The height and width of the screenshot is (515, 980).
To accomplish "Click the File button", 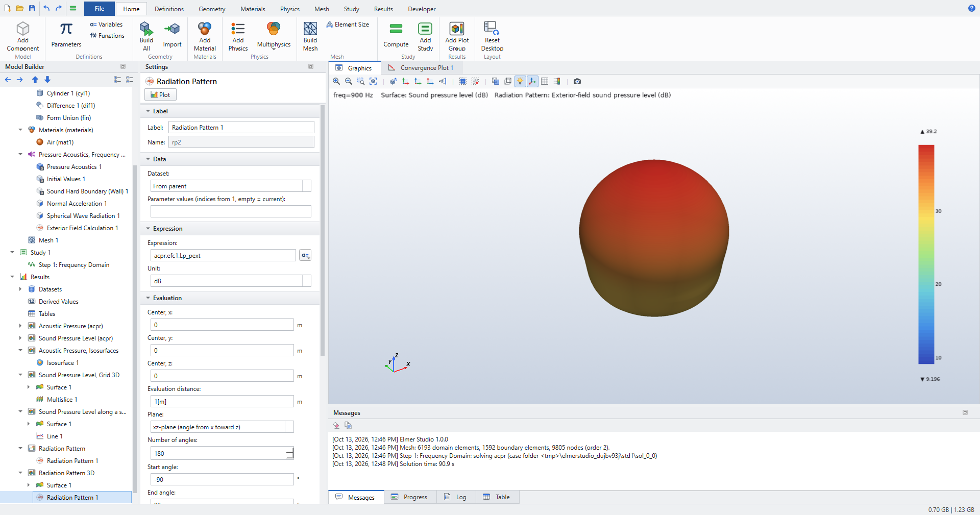I will (x=100, y=9).
